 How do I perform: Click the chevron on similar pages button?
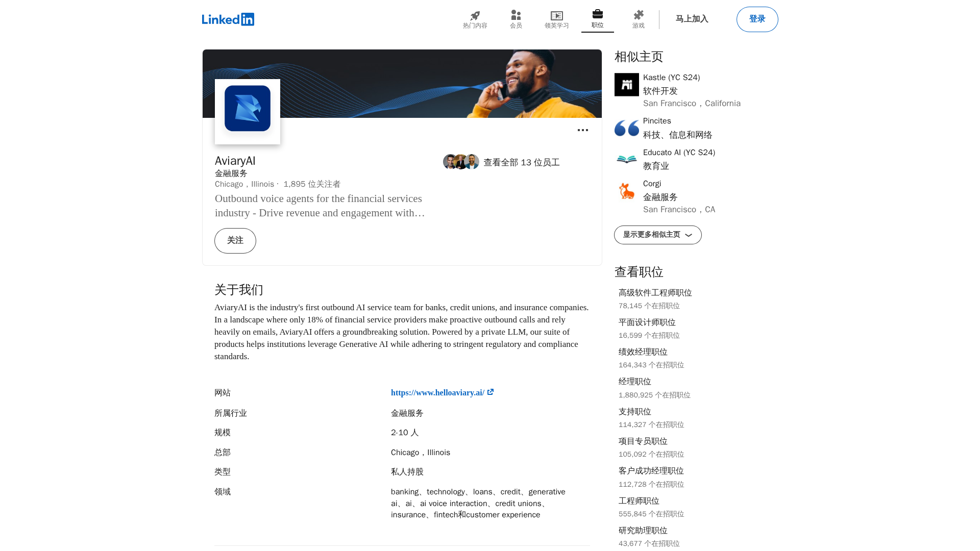pos(689,235)
